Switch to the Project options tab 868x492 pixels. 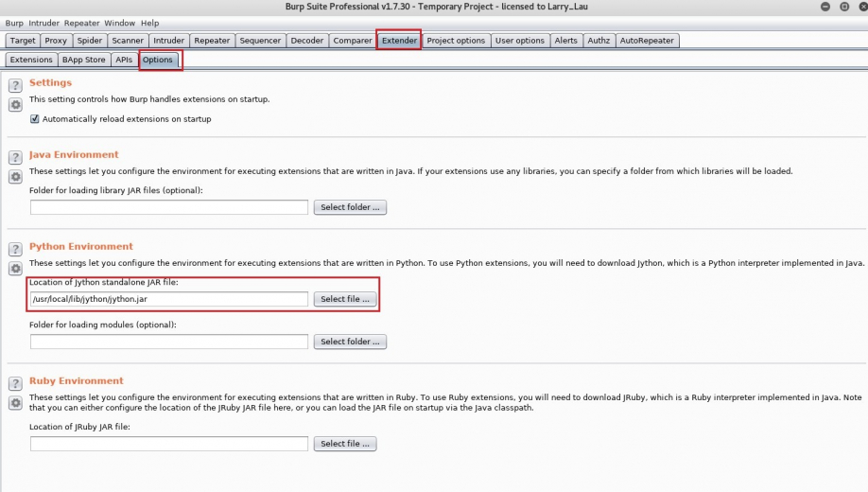pos(456,41)
